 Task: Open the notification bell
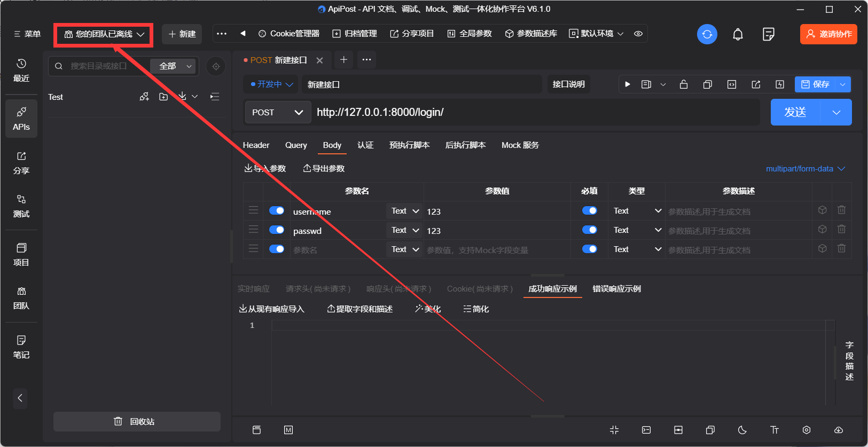click(738, 34)
